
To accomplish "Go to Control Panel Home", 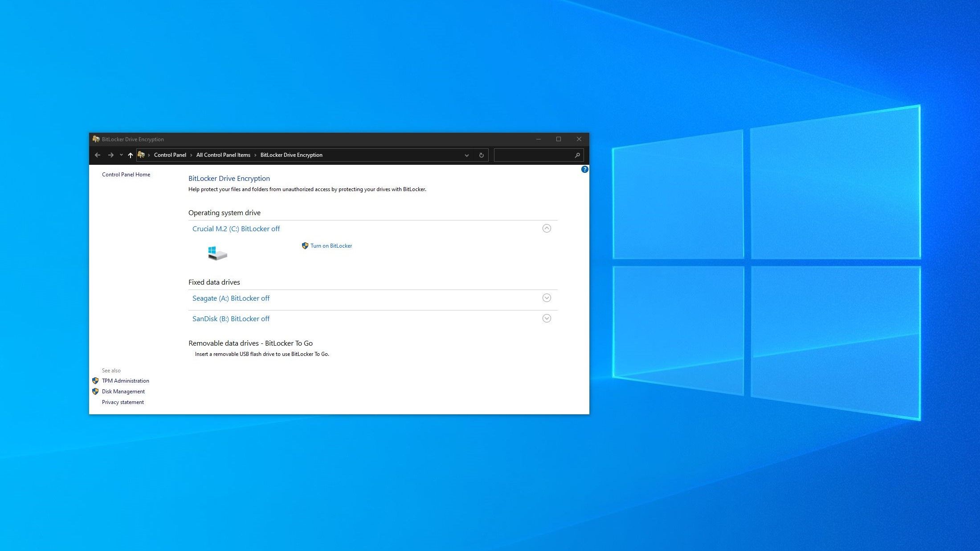I will click(126, 174).
